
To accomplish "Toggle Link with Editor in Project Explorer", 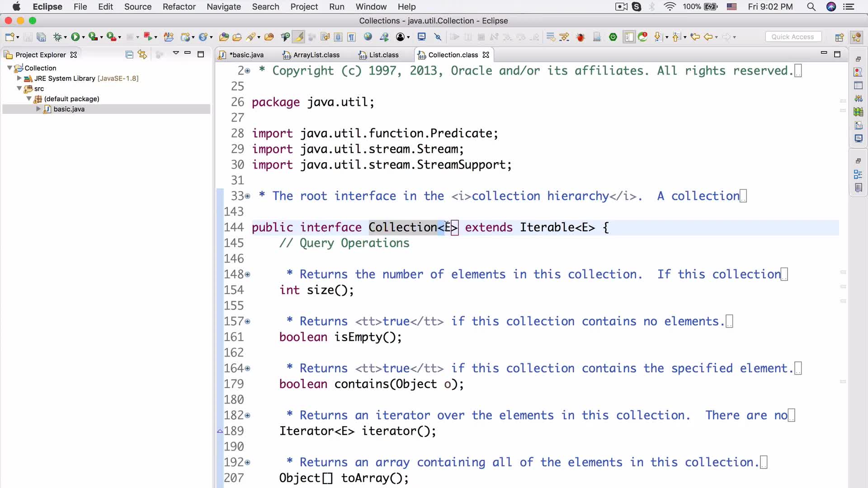I will [x=142, y=55].
